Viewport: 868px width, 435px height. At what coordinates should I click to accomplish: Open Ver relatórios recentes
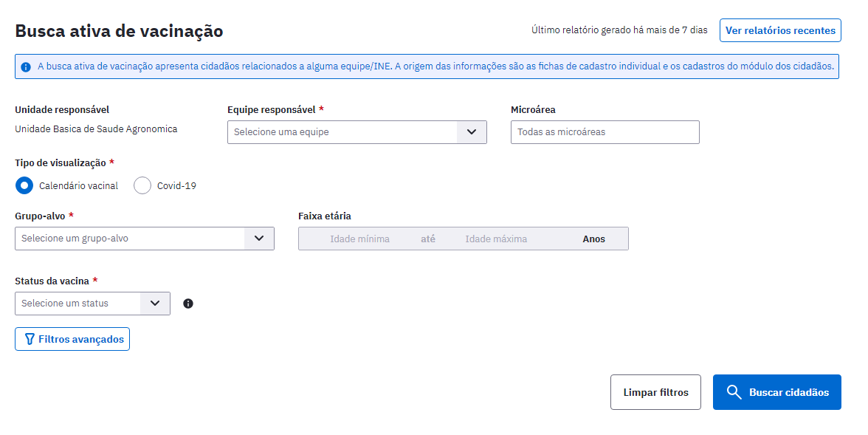[x=781, y=30]
